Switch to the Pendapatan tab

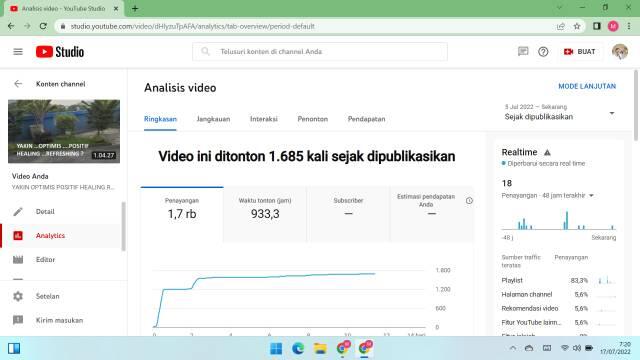tap(367, 119)
